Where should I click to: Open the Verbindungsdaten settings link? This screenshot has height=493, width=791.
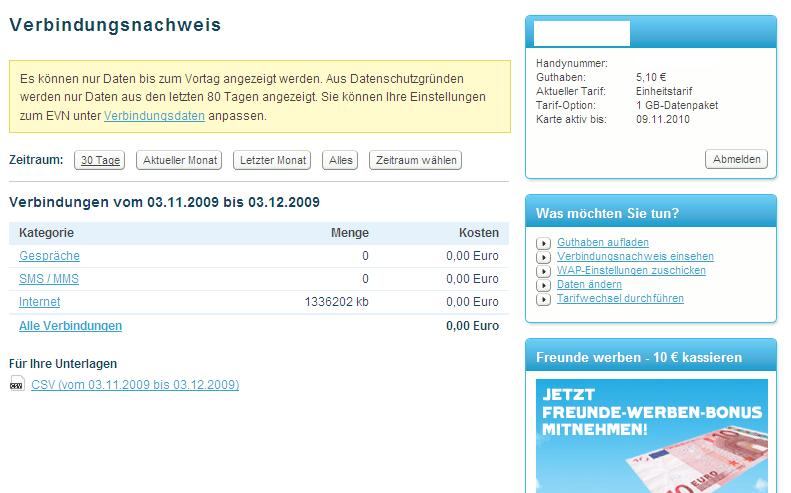[154, 116]
